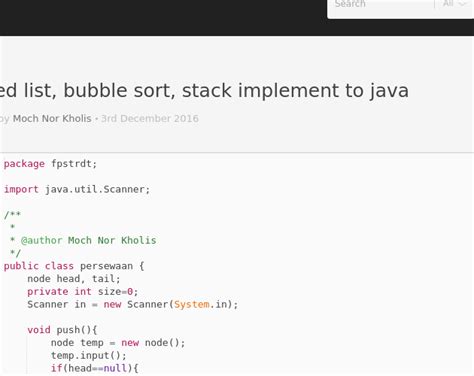The height and width of the screenshot is (376, 474).
Task: Click code line 'temp.input();'
Action: click(89, 356)
